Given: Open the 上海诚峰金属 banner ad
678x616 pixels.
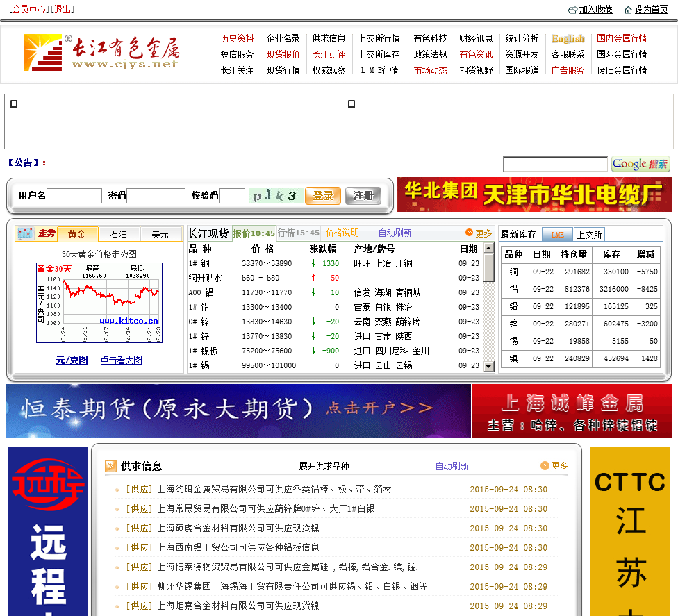Looking at the screenshot, I should pos(572,410).
